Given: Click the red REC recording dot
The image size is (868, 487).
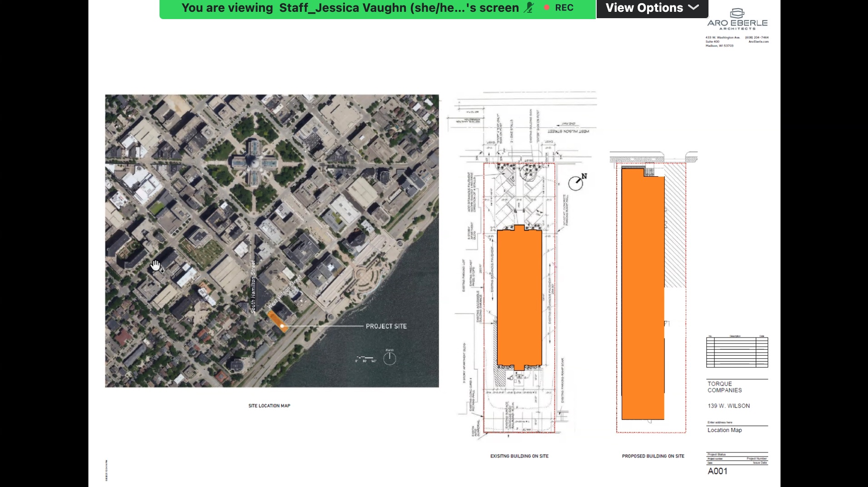Looking at the screenshot, I should tap(547, 8).
